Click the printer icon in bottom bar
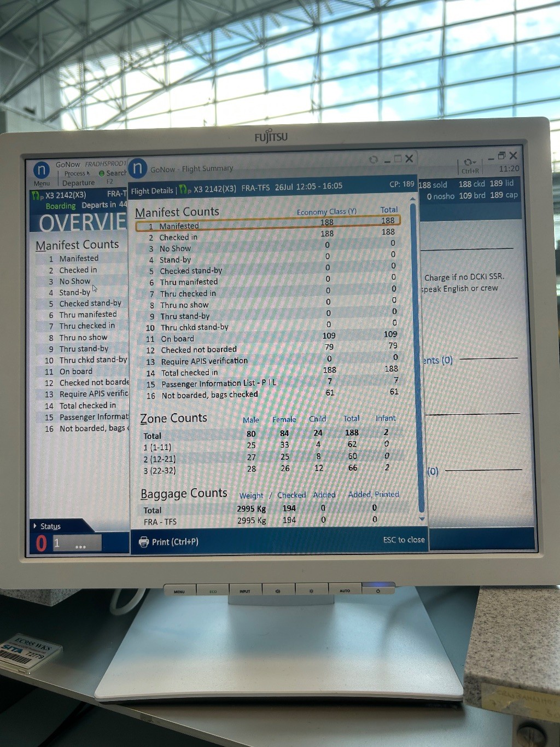 [144, 542]
